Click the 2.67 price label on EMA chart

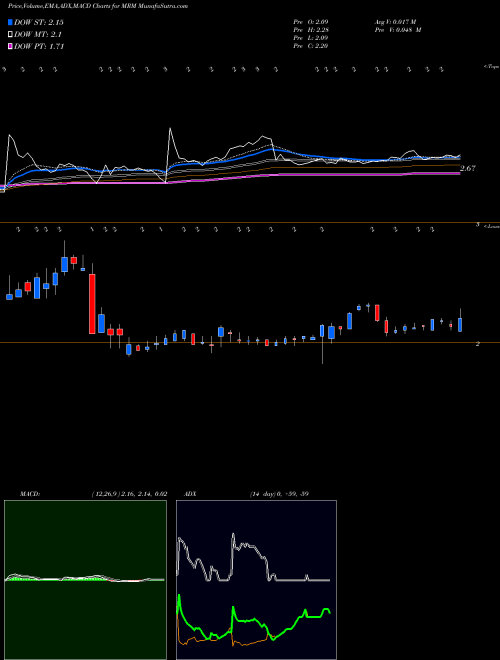pos(468,168)
